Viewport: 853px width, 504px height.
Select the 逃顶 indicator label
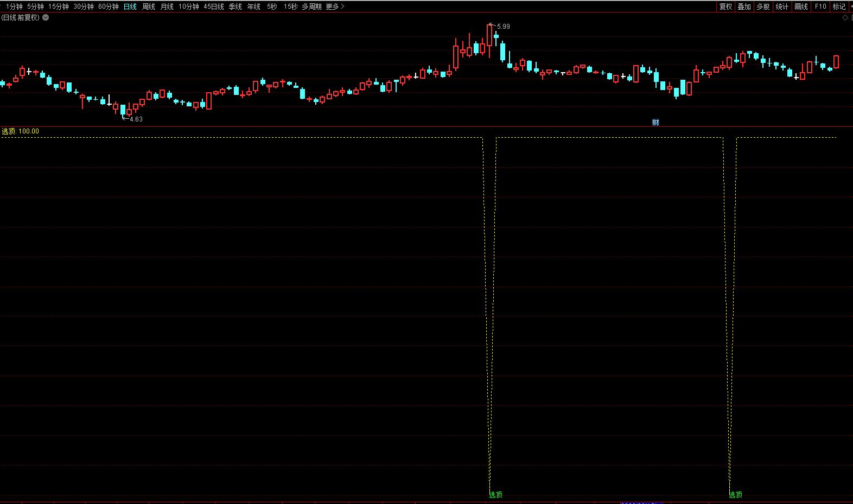pyautogui.click(x=9, y=131)
